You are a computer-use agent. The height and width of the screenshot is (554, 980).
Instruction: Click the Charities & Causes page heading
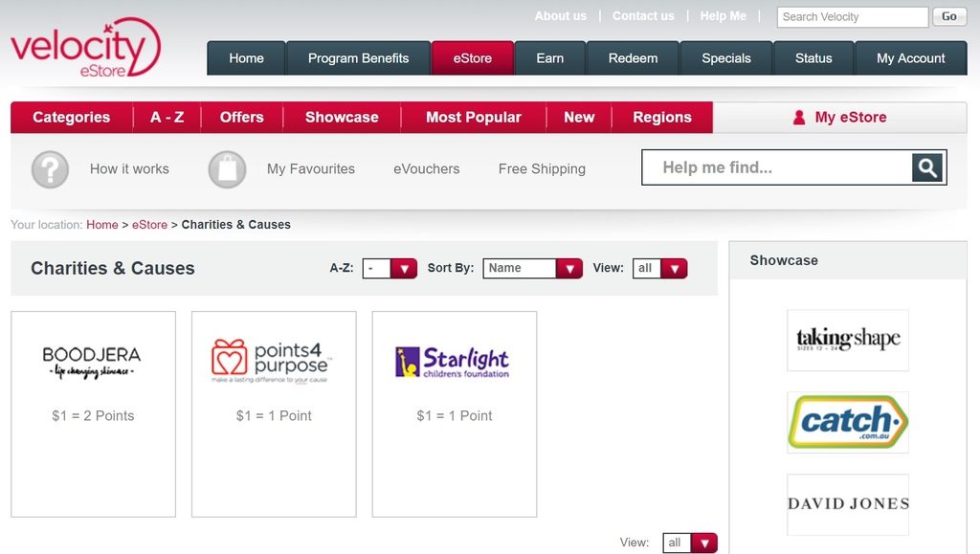[113, 269]
